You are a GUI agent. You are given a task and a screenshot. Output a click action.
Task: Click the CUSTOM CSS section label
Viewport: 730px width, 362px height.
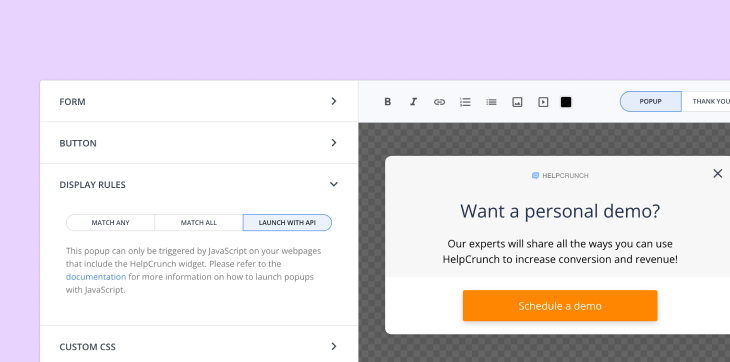(87, 347)
